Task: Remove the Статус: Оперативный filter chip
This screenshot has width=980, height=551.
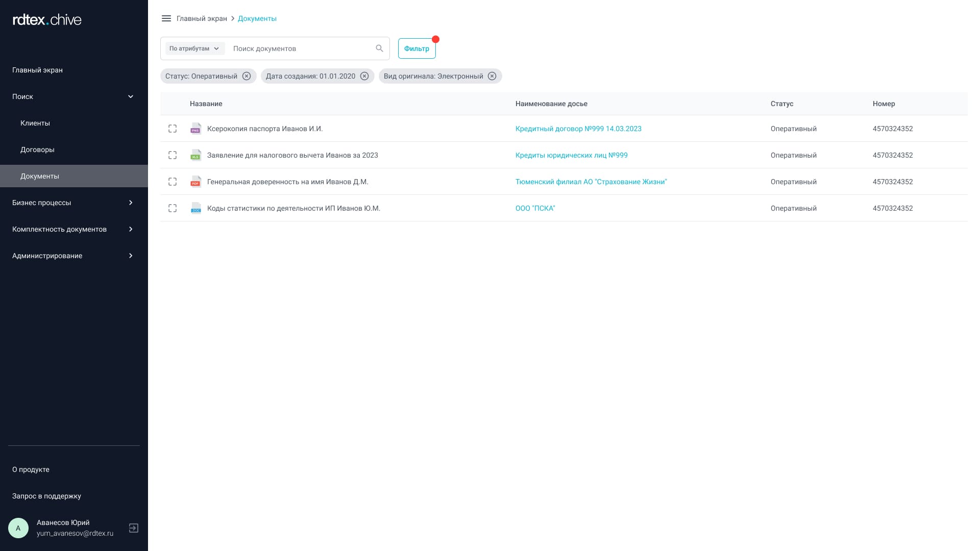Action: 247,76
